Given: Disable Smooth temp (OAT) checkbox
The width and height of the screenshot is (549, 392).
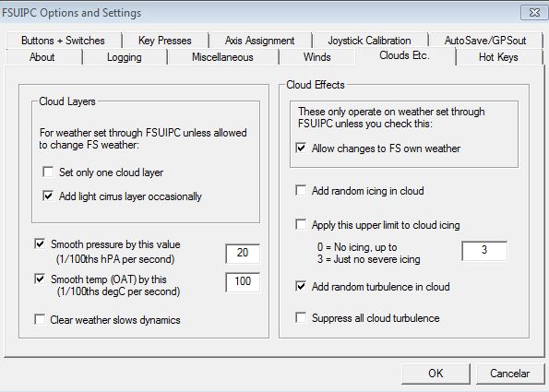Looking at the screenshot, I should coord(40,279).
